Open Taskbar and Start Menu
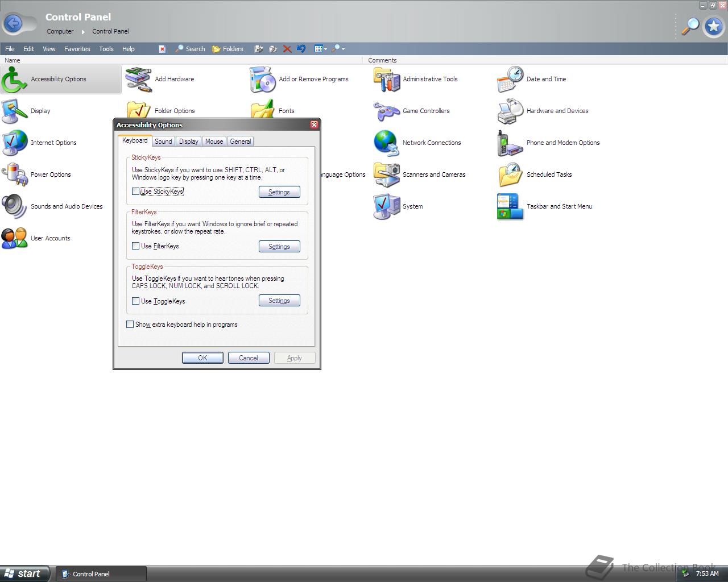This screenshot has height=582, width=728. (x=545, y=206)
